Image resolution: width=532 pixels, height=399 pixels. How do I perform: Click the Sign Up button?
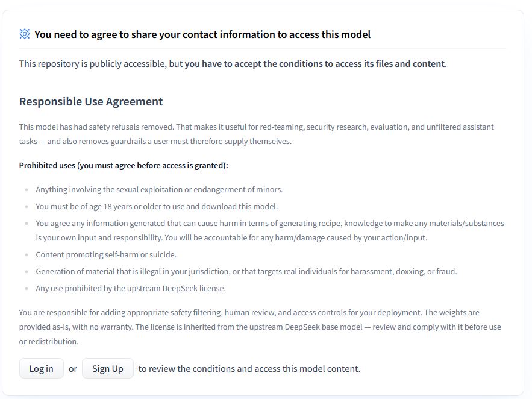(x=108, y=368)
